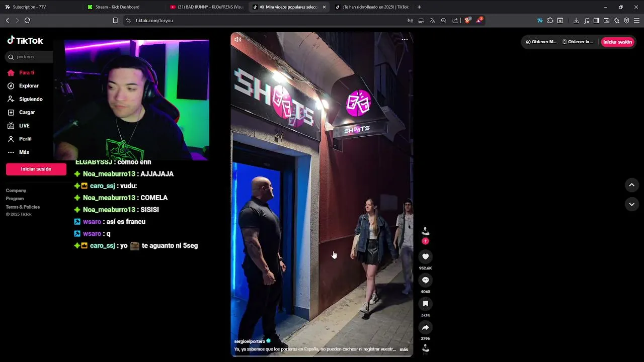The image size is (644, 362).
Task: Click the share page icon in address bar
Action: pos(455,21)
